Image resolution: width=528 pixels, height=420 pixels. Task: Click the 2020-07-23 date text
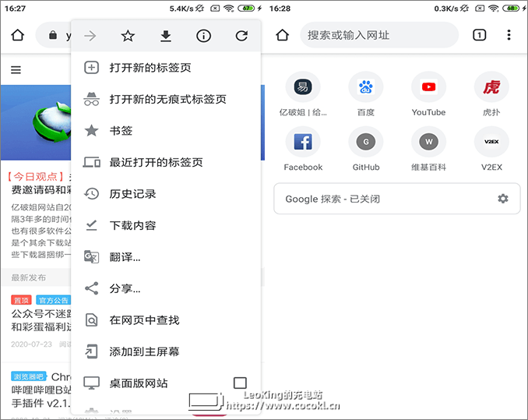point(32,344)
